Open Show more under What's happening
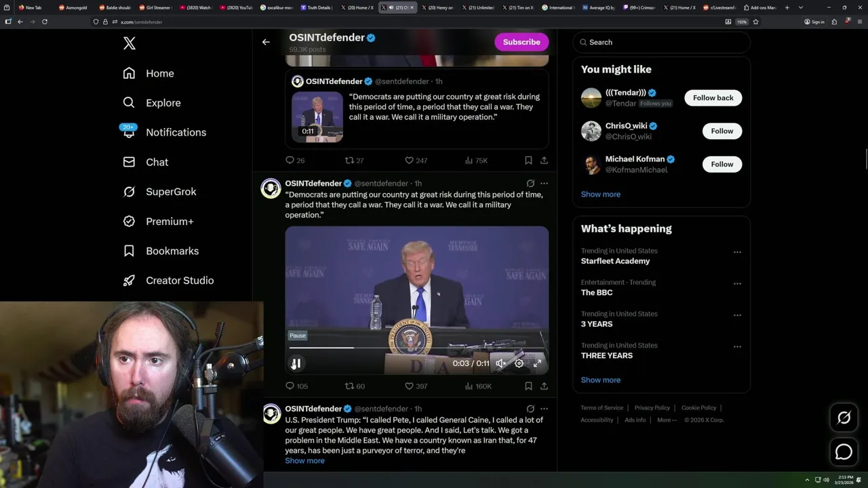Screen dimensions: 868x488 click(600, 380)
